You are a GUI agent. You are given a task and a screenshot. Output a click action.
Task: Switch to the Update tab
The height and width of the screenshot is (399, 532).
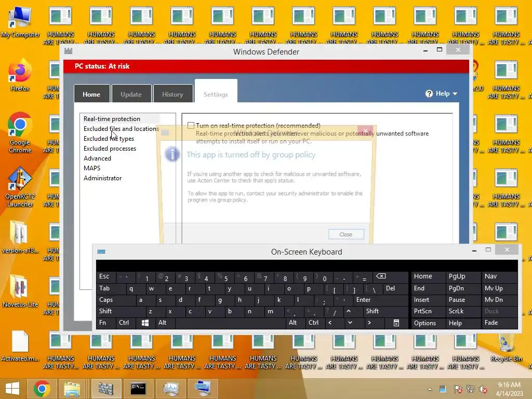(x=131, y=94)
